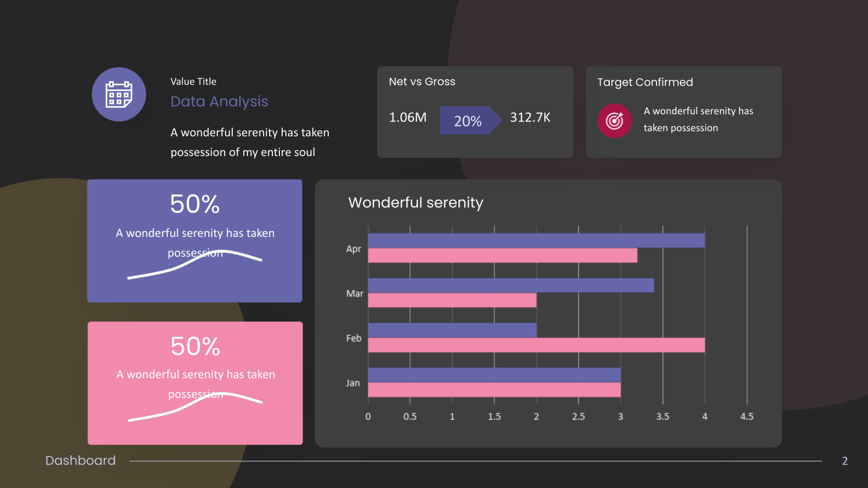Click the Apr pink bar

point(502,255)
